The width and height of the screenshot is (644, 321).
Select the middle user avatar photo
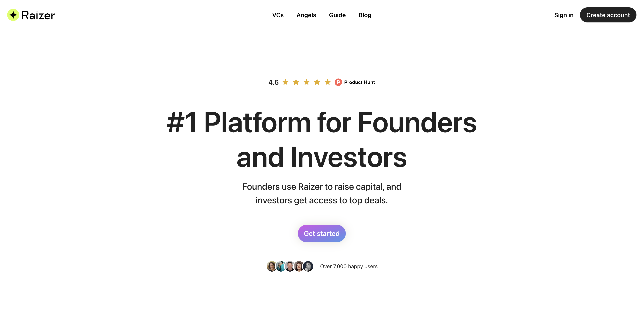(290, 266)
